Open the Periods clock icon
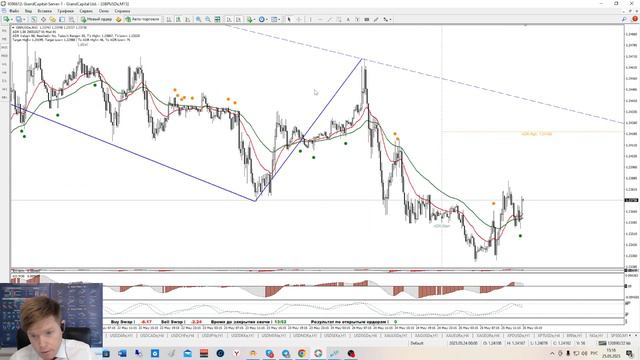640x360 pixels. click(262, 19)
